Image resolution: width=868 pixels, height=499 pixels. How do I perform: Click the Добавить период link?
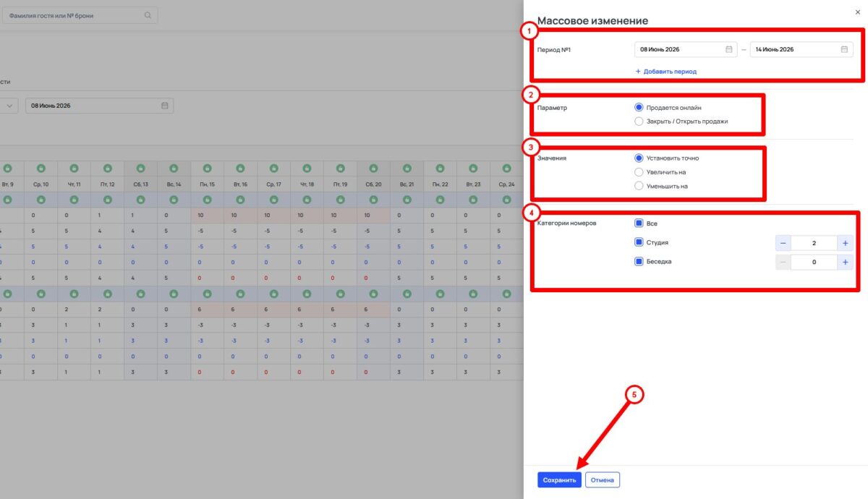pos(665,72)
